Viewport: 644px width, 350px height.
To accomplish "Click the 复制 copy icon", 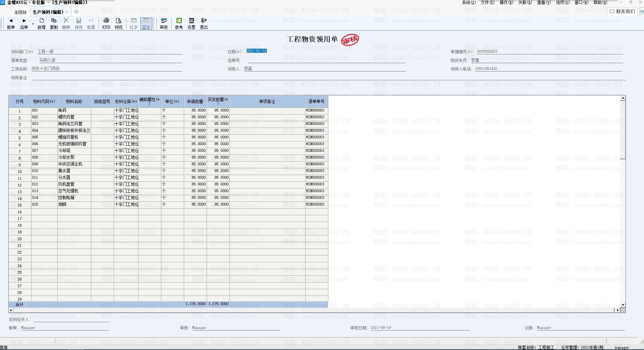I will pyautogui.click(x=54, y=24).
